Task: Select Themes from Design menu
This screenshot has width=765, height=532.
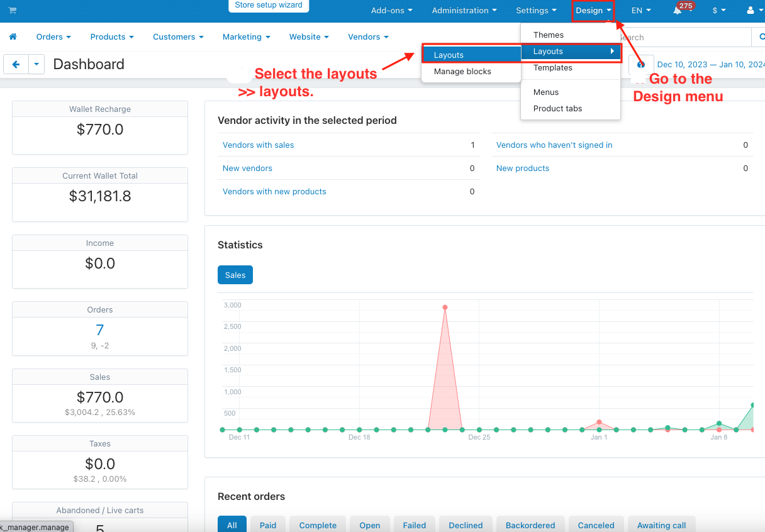Action: click(x=549, y=35)
